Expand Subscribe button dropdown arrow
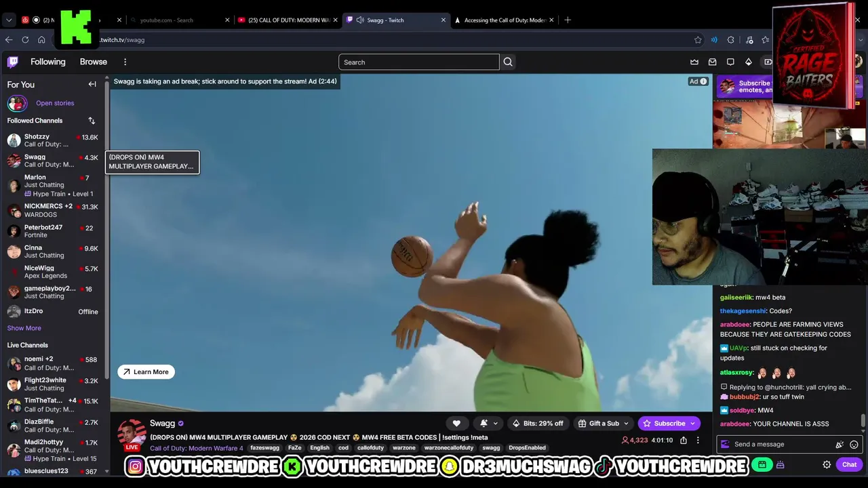 pyautogui.click(x=692, y=424)
